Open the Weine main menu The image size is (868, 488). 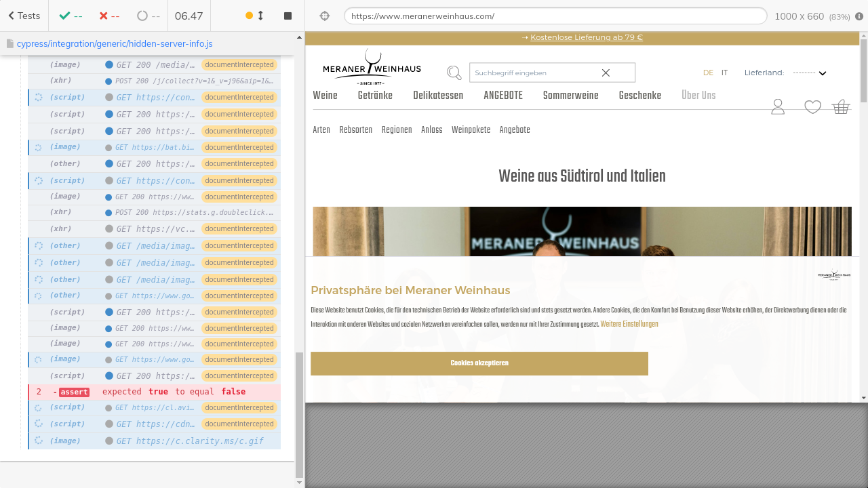[x=325, y=96]
